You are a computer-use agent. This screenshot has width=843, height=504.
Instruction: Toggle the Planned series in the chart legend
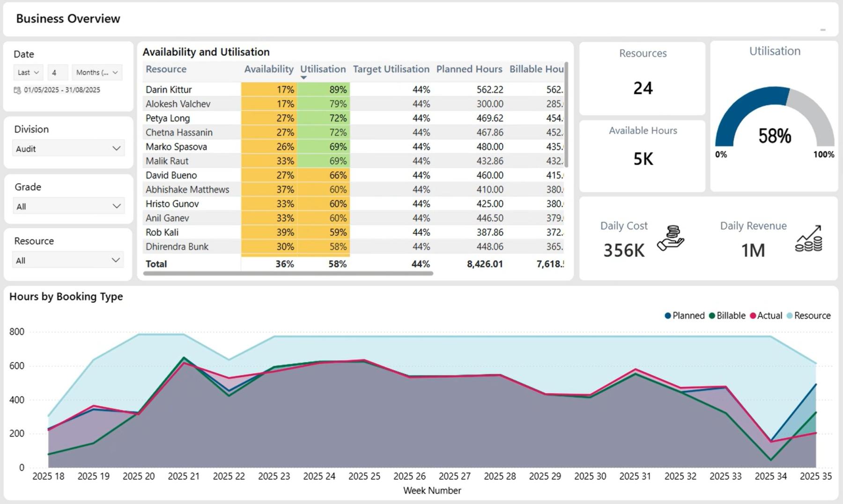point(685,316)
